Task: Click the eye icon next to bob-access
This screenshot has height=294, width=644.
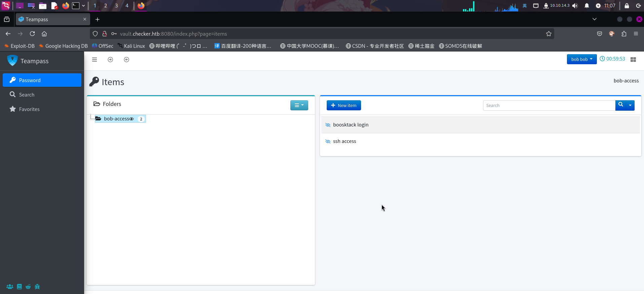Action: click(x=132, y=119)
